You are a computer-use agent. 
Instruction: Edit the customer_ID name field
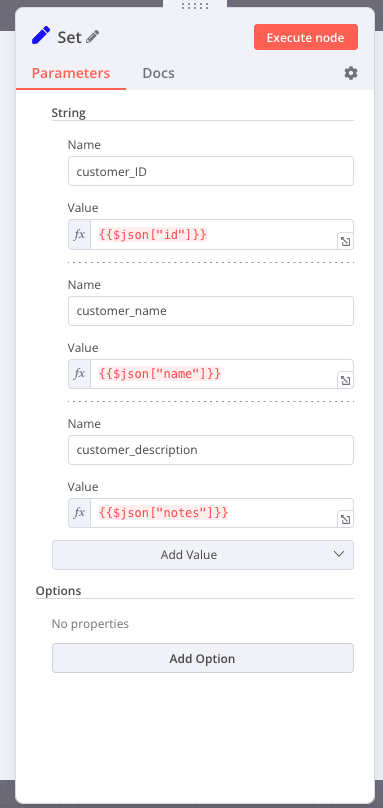click(211, 171)
